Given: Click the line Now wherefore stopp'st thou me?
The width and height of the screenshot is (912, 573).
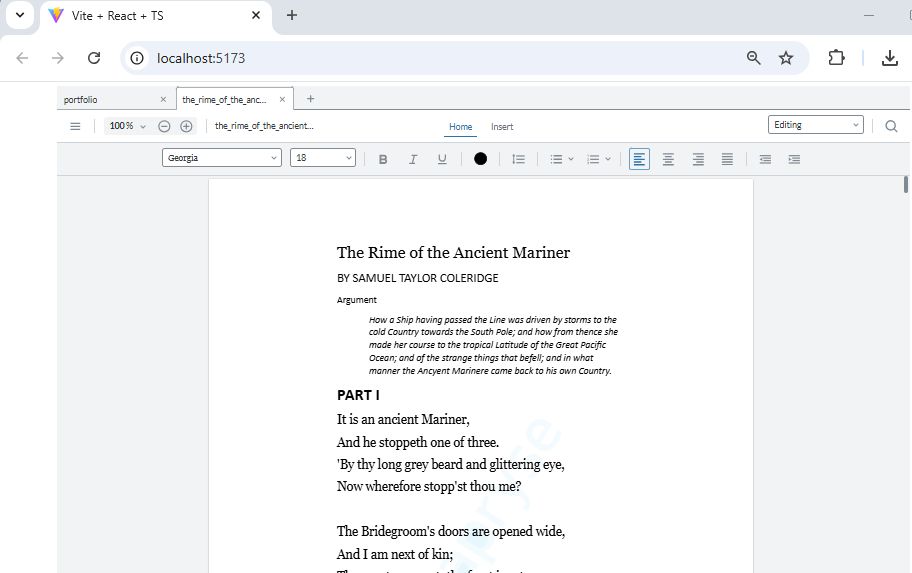Looking at the screenshot, I should click(429, 486).
